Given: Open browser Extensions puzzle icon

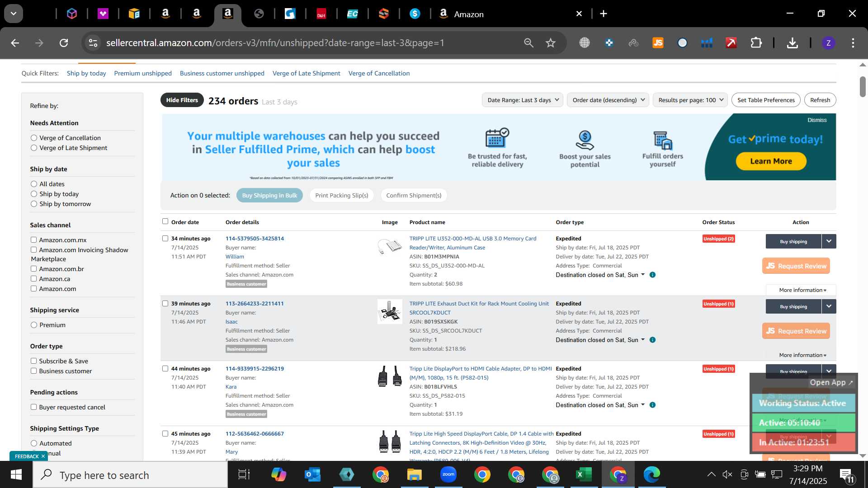Looking at the screenshot, I should click(x=756, y=43).
